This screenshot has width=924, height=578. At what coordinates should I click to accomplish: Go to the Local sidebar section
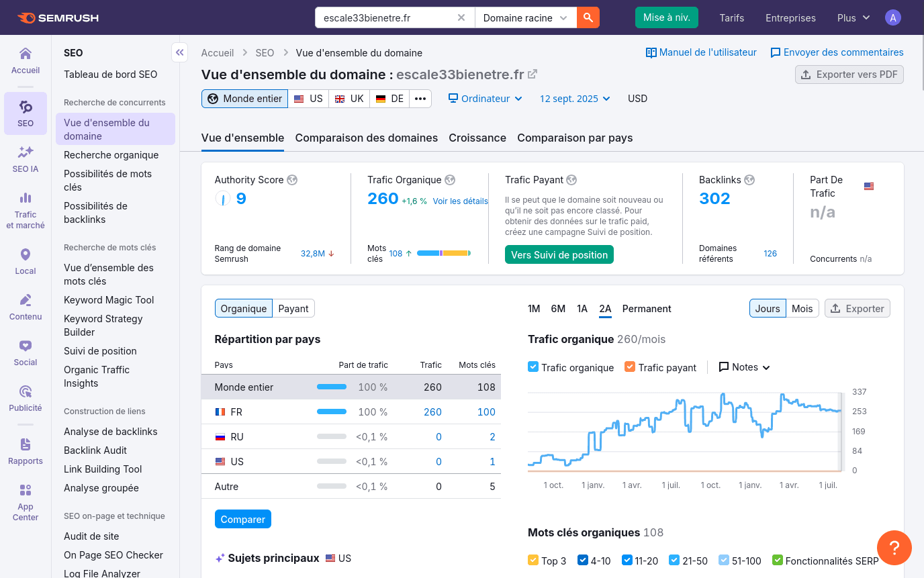click(x=26, y=262)
